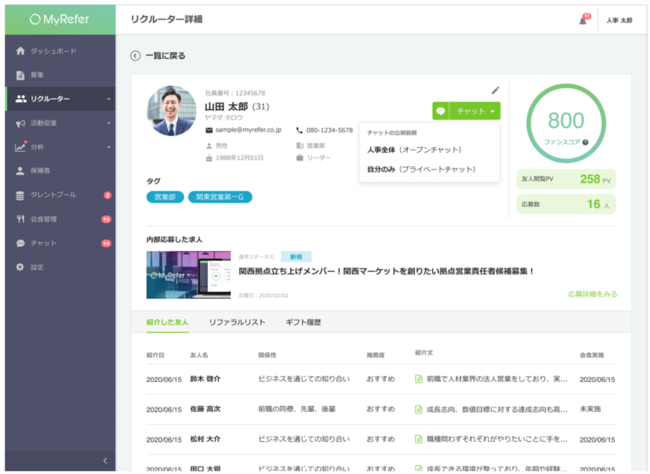Open document icon in 鈴木 row
Image resolution: width=650 pixels, height=474 pixels.
(x=419, y=379)
